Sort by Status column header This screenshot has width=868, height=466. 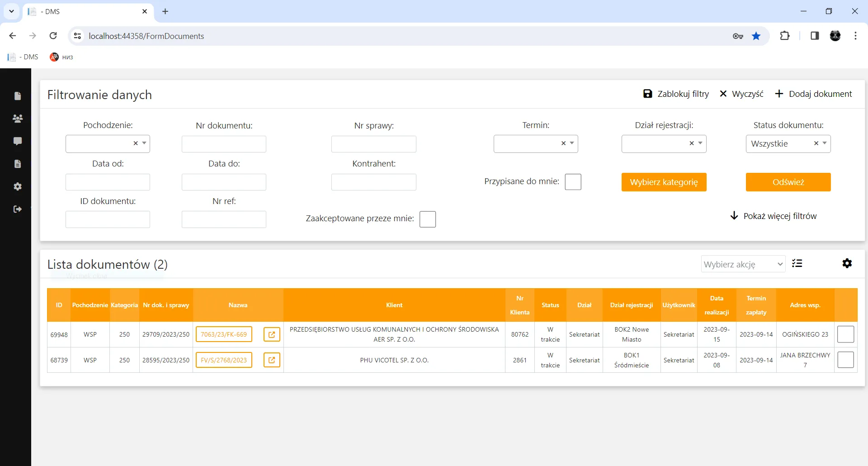pos(550,305)
